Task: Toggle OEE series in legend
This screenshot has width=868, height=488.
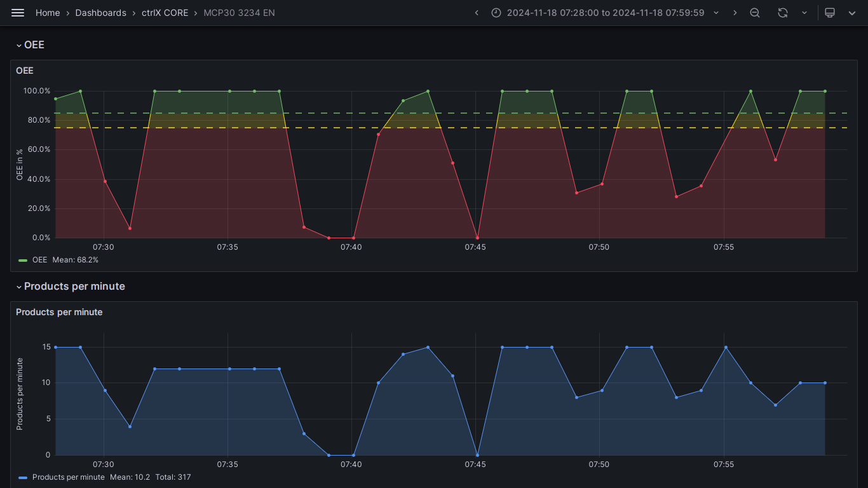Action: [39, 260]
